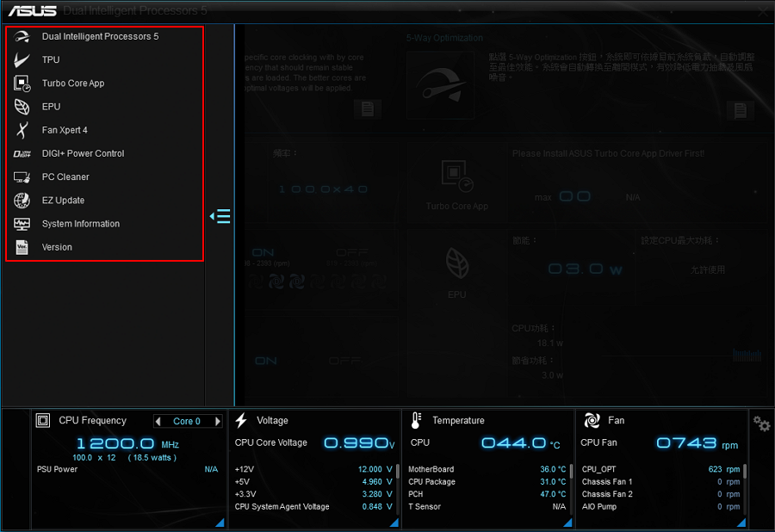Open Fan Xpert 4 menu label
Viewport: 775px width, 532px height.
point(65,130)
